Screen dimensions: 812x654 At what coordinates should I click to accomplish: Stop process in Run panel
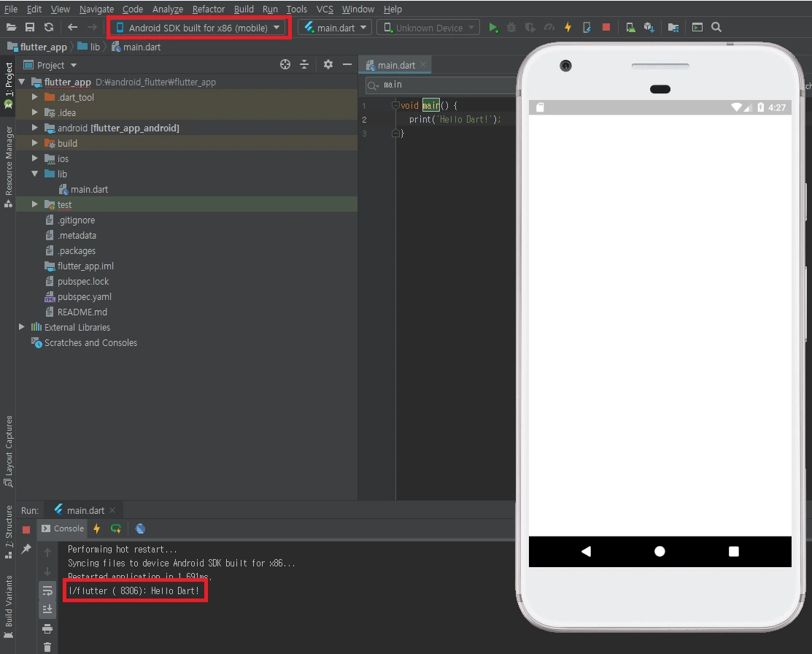26,529
